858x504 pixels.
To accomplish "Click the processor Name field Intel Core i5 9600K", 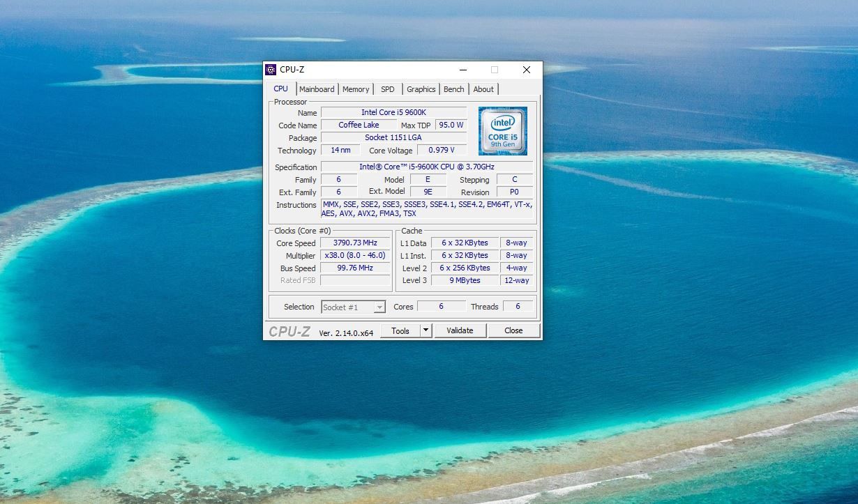I will (x=393, y=113).
